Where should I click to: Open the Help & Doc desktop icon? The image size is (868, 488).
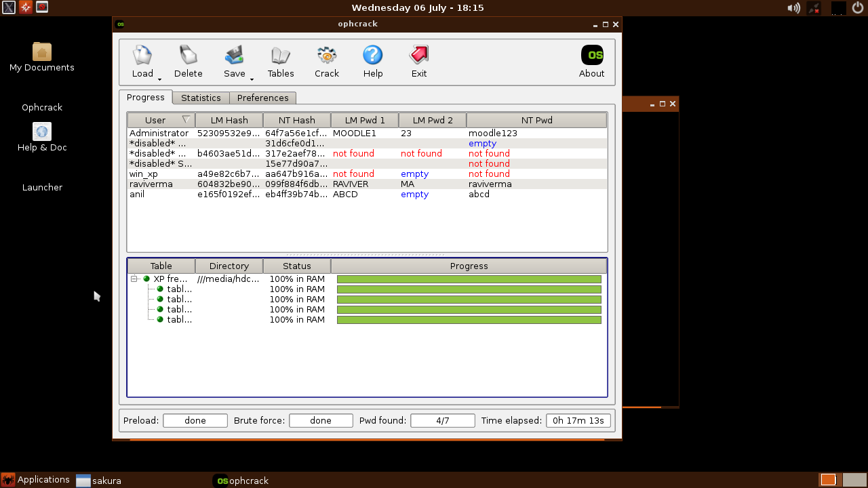tap(42, 137)
